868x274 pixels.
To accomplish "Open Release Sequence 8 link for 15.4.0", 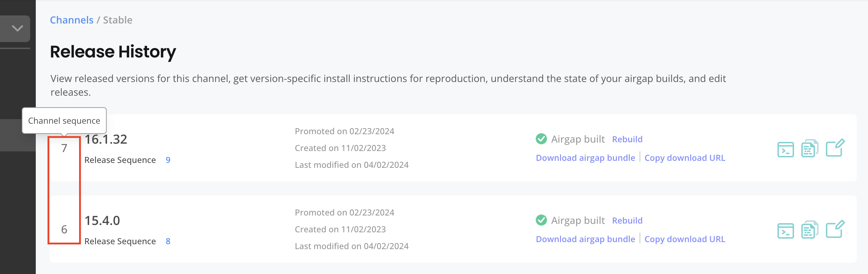I will 168,241.
